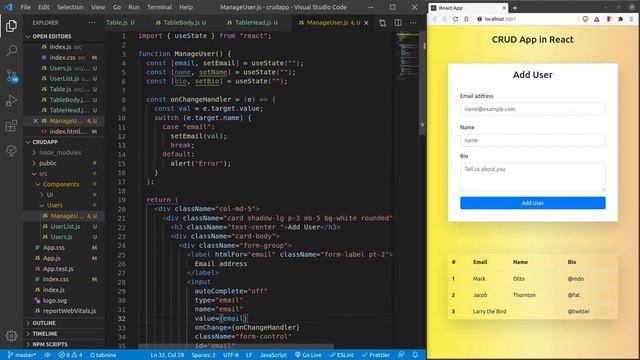Open Run and Debug view

pyautogui.click(x=11, y=100)
